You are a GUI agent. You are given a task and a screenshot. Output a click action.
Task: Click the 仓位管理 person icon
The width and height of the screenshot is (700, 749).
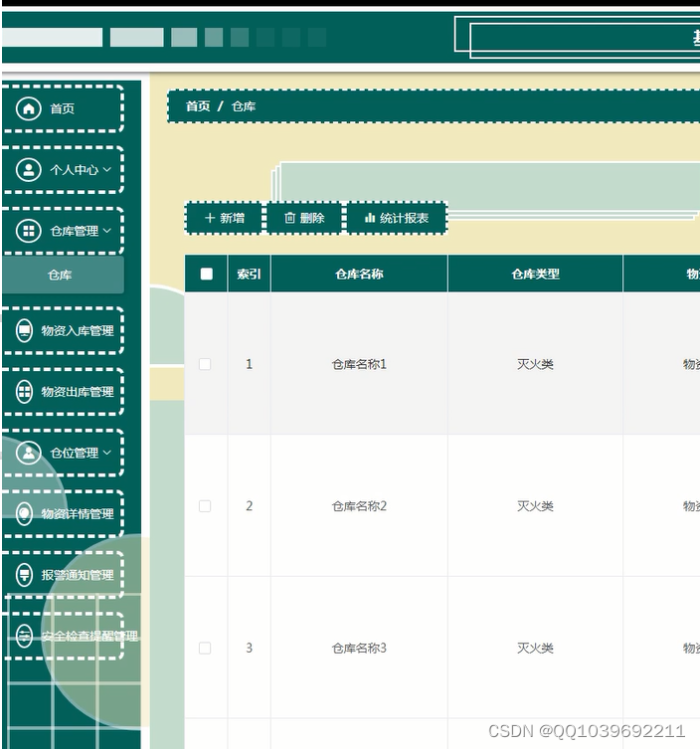point(29,453)
